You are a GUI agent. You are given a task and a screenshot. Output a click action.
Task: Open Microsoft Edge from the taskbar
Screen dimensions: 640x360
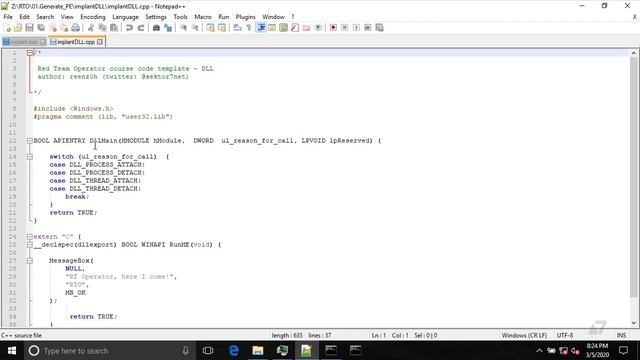point(233,351)
